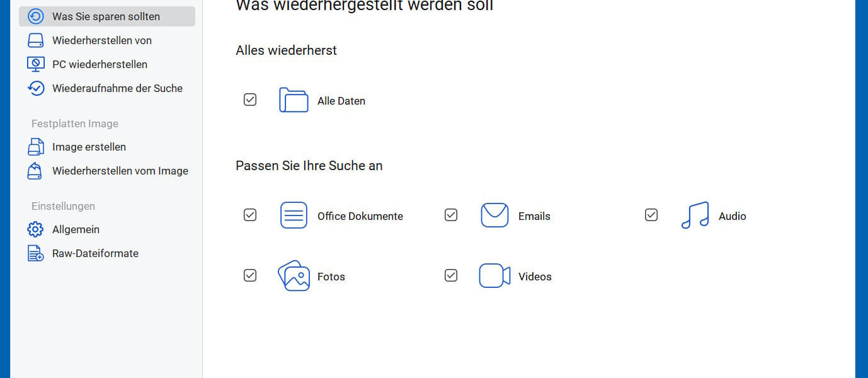Viewport: 868px width, 378px height.
Task: Click the Emails envelope icon
Action: coord(494,215)
